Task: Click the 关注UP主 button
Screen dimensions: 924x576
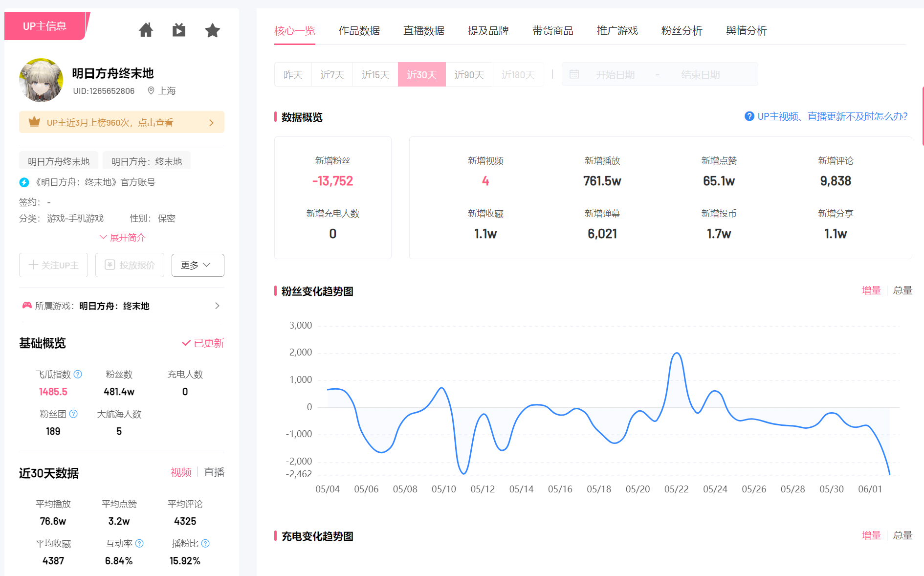Action: point(54,265)
